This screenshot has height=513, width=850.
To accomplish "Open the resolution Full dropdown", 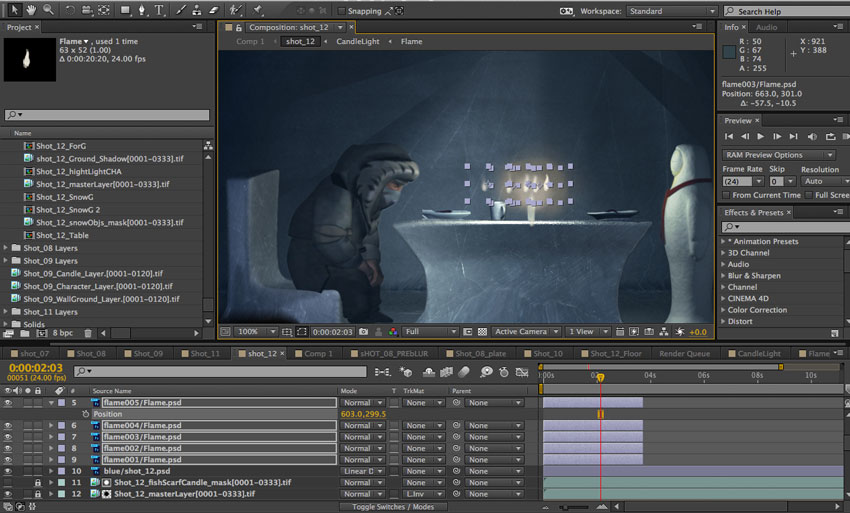I will coord(430,332).
